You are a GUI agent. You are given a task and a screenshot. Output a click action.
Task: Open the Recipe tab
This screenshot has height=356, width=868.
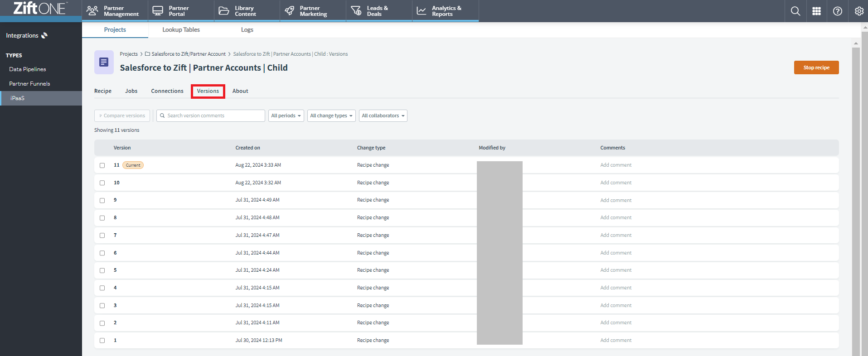103,91
